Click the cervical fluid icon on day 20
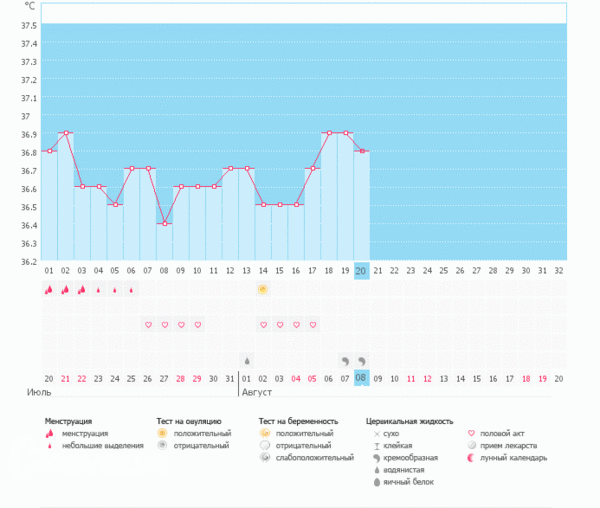The width and height of the screenshot is (600, 508). click(x=362, y=360)
